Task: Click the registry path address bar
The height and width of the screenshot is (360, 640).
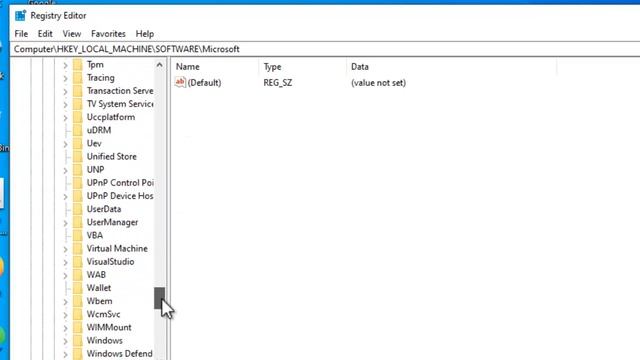Action: pos(325,49)
